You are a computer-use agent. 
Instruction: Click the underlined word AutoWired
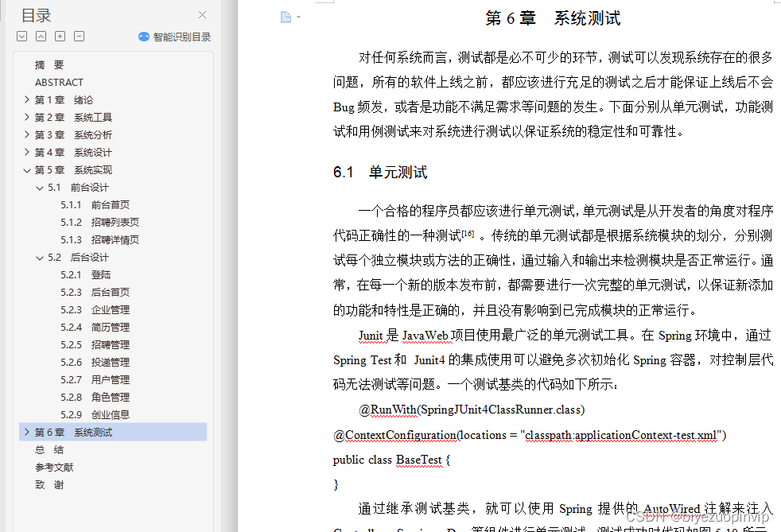pyautogui.click(x=671, y=509)
